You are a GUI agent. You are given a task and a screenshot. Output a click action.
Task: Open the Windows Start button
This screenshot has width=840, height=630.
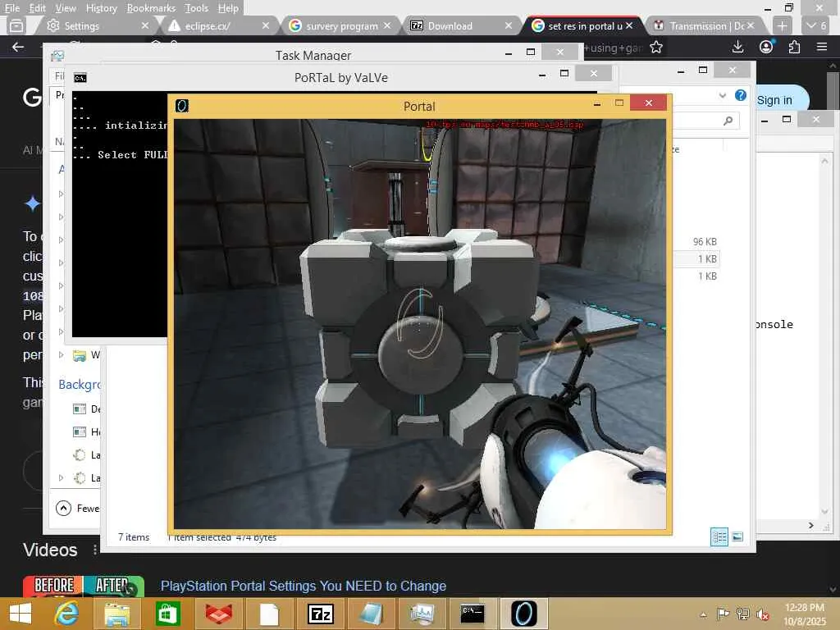(x=21, y=614)
